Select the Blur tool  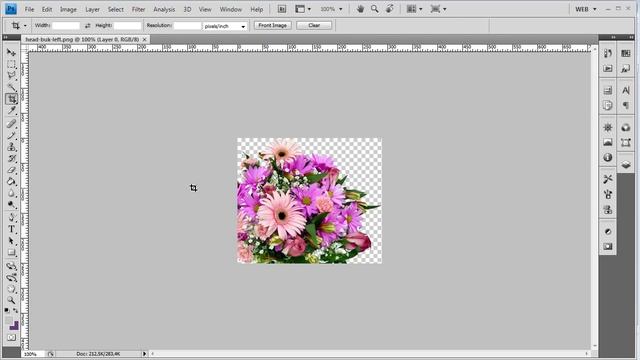point(11,193)
